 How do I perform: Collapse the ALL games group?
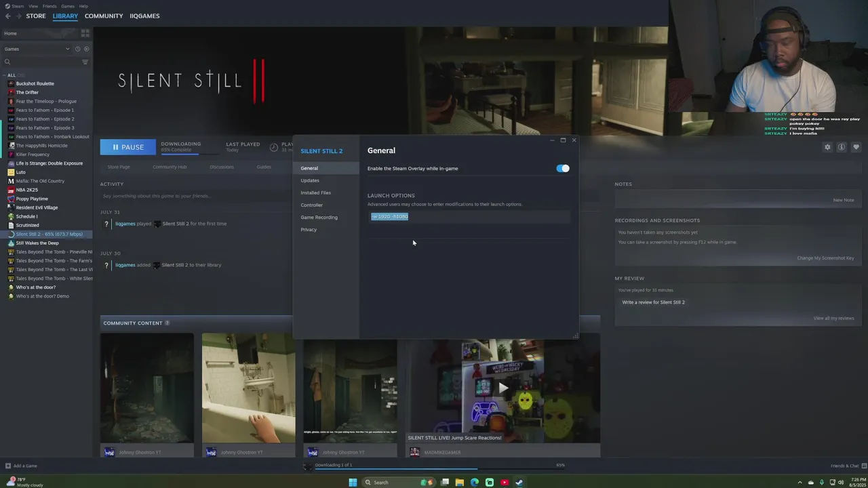(4, 75)
